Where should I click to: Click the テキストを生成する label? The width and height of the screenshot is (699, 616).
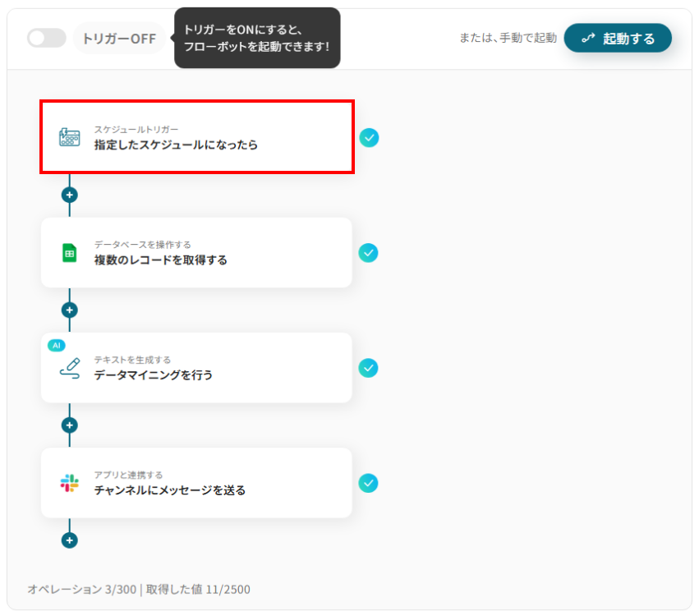pyautogui.click(x=132, y=359)
